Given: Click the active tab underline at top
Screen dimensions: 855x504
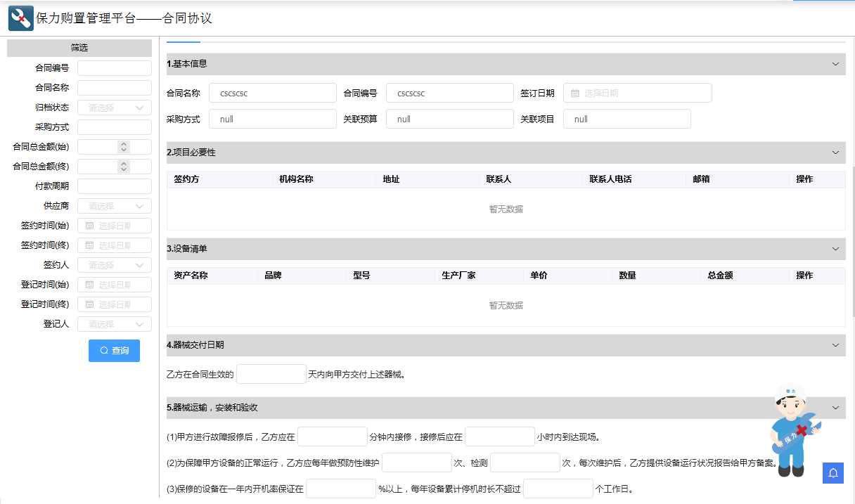Looking at the screenshot, I should [184, 42].
